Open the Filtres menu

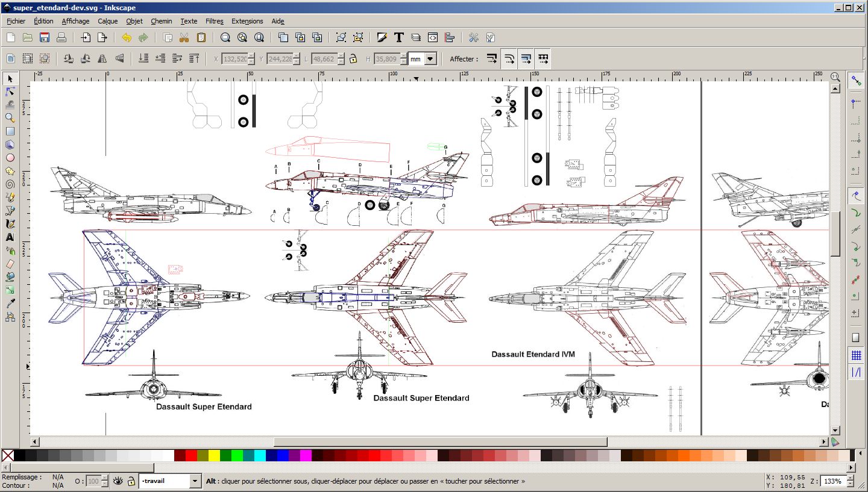pyautogui.click(x=215, y=21)
